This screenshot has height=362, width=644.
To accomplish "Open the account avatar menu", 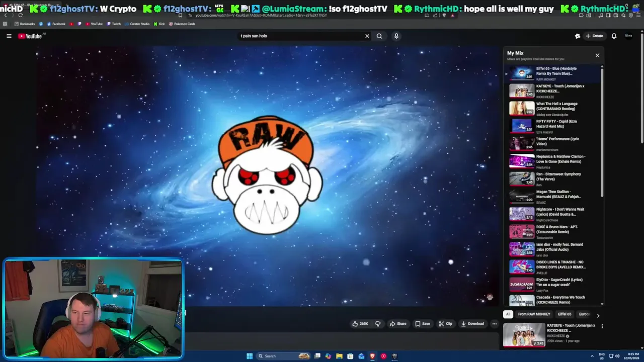I will point(628,36).
